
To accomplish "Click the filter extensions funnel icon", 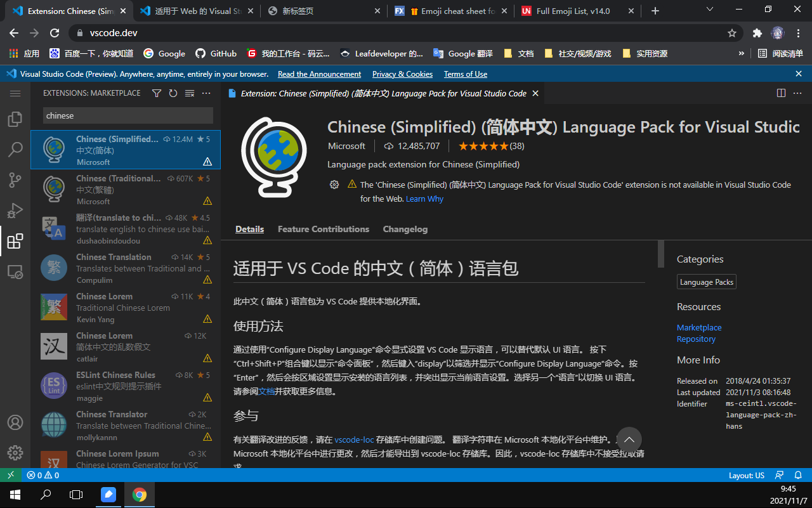I will (x=157, y=93).
